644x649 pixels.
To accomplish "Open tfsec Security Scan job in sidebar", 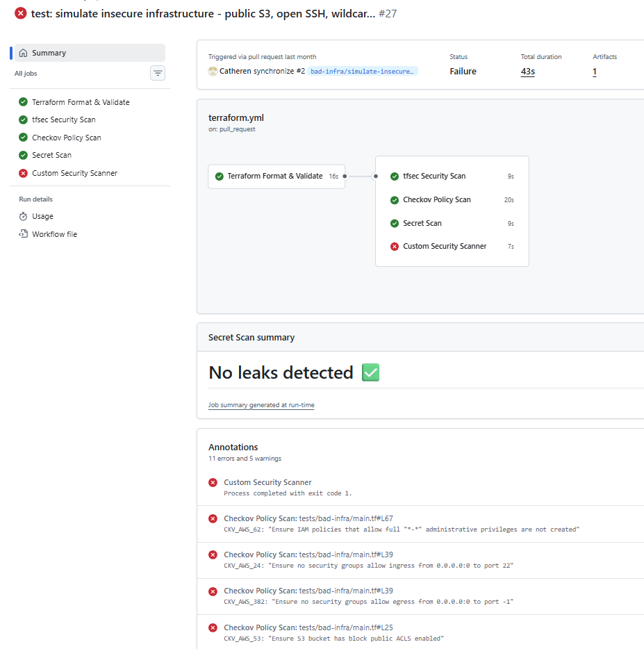I will point(64,120).
